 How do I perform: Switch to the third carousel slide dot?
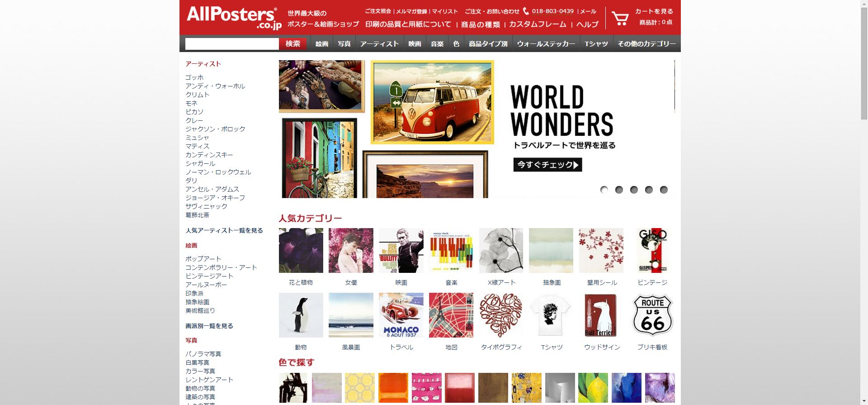tap(634, 190)
